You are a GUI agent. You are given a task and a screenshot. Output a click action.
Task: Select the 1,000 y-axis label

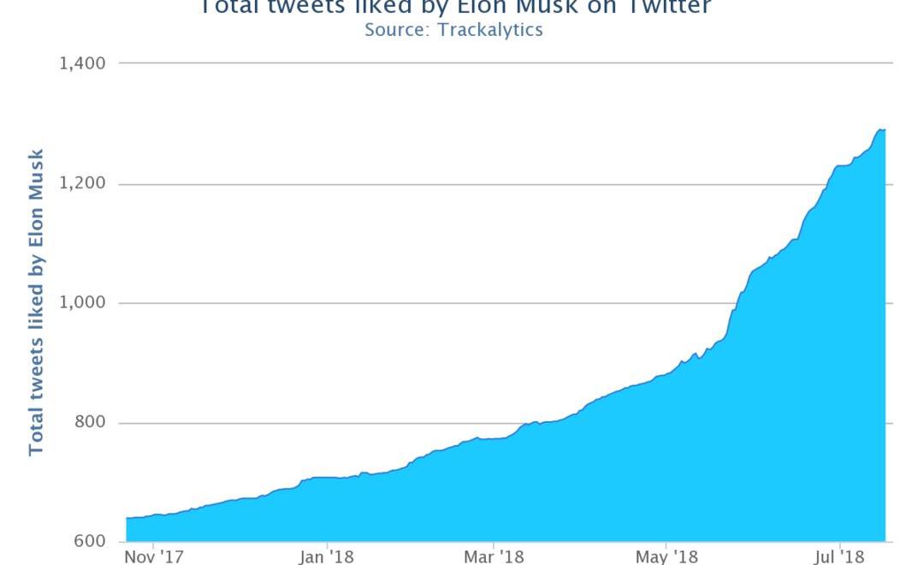pyautogui.click(x=81, y=303)
